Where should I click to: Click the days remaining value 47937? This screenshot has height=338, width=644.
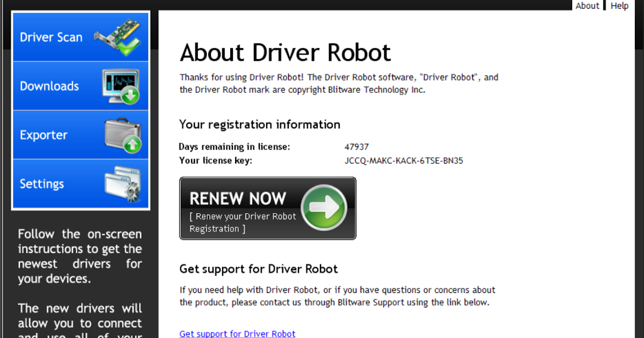[x=356, y=146]
